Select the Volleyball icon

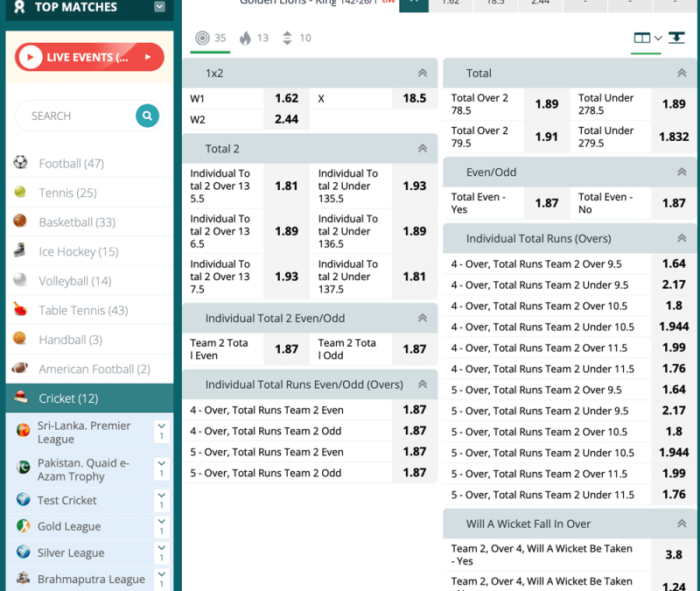click(20, 279)
